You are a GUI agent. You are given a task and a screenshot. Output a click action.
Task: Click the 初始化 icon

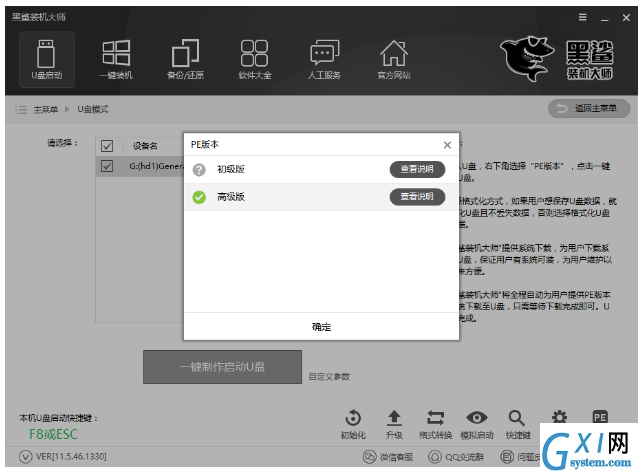coord(353,424)
